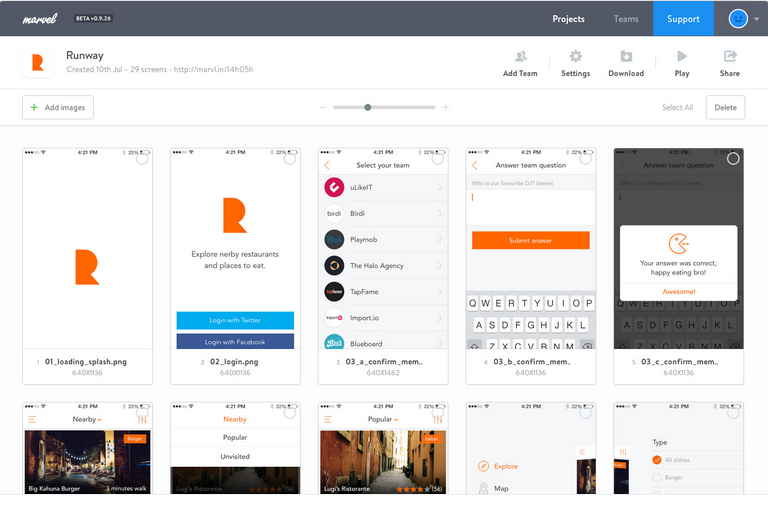Open project Settings gear
768x506 pixels.
click(x=576, y=56)
